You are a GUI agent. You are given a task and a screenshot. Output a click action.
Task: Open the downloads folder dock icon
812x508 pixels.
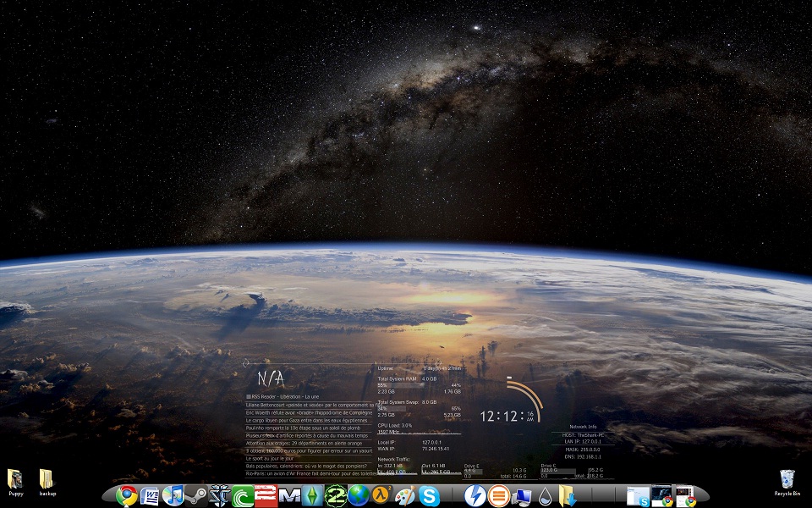pyautogui.click(x=568, y=496)
